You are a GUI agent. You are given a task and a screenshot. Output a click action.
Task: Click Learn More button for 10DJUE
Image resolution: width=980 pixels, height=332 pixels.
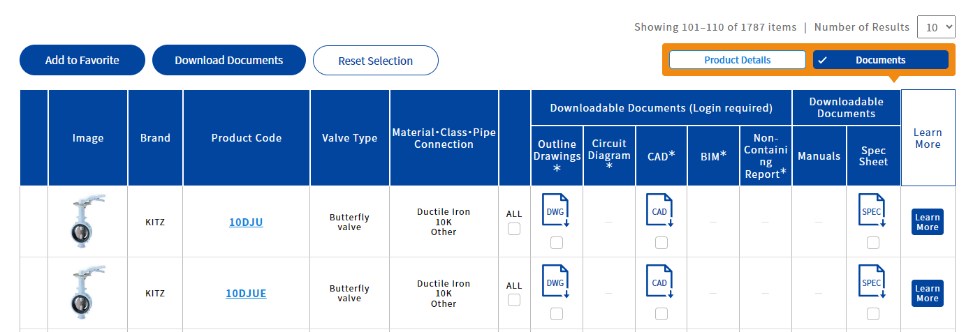(927, 293)
